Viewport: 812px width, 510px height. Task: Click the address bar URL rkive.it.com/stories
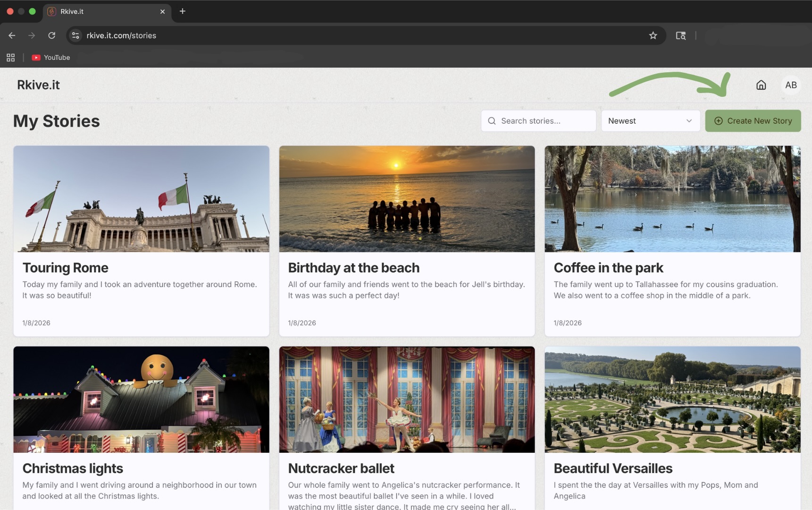click(121, 35)
